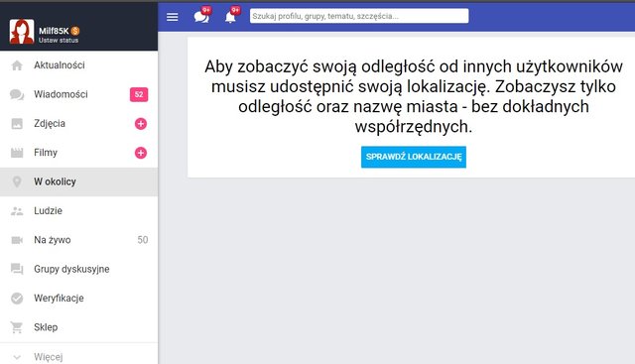
Task: Click the checkmark icon beside Weryfikacje
Action: (17, 299)
